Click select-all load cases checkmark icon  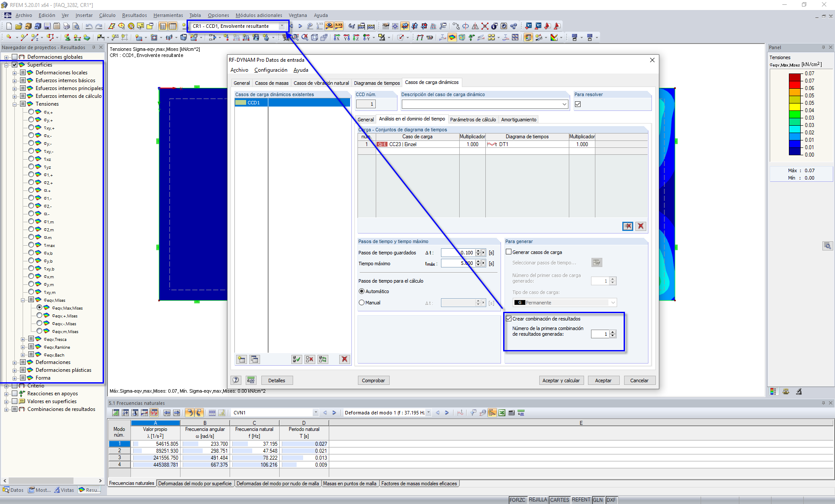coord(297,359)
